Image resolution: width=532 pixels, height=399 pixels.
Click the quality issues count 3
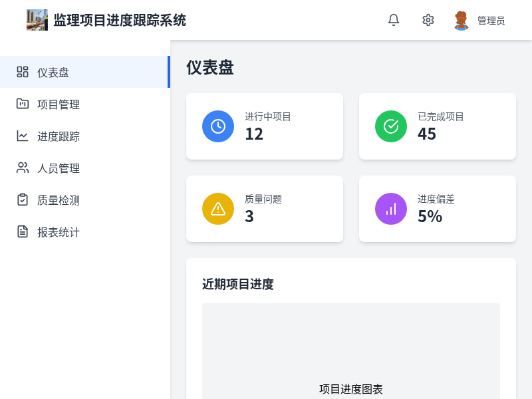pos(249,217)
